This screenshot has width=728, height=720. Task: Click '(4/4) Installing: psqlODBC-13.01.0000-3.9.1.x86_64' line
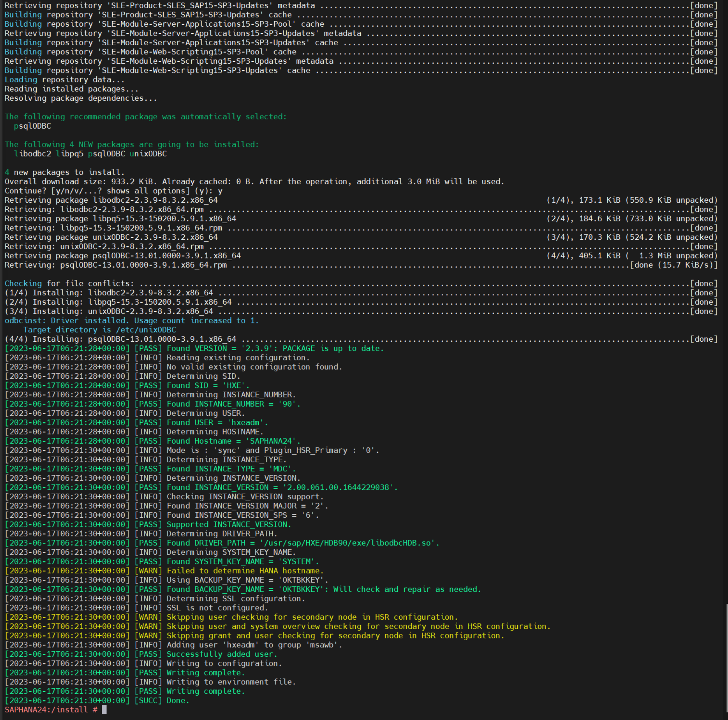tap(361, 339)
